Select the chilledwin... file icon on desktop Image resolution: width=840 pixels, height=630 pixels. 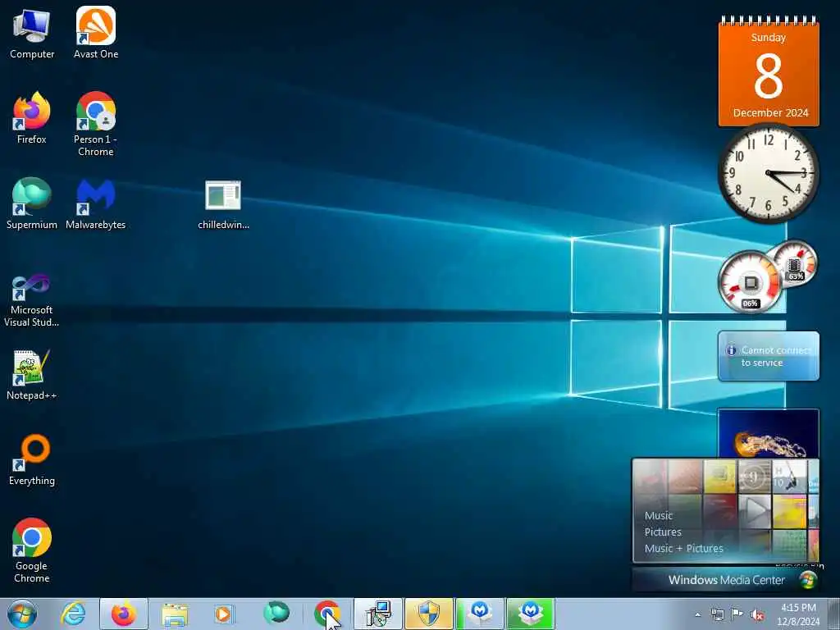[x=223, y=205]
